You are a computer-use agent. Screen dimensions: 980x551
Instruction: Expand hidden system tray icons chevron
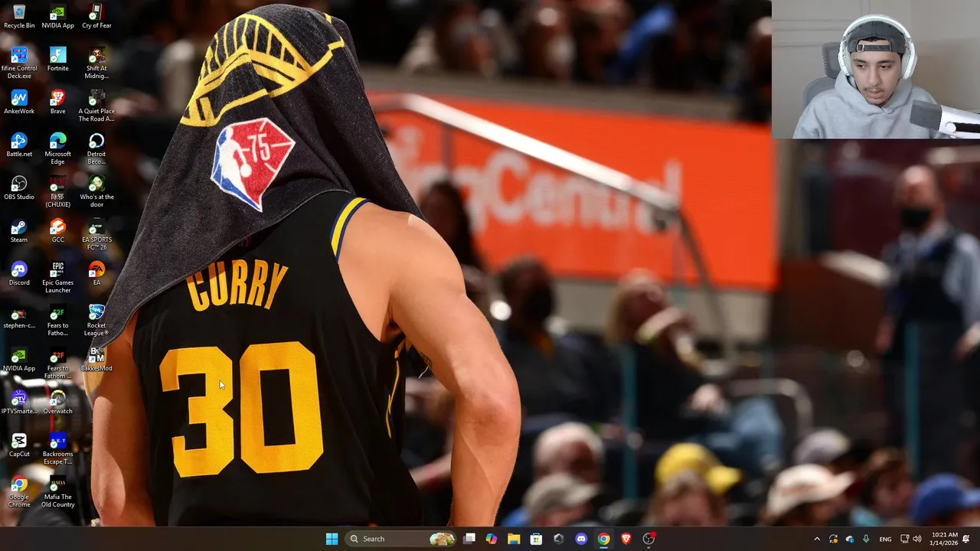pos(817,539)
